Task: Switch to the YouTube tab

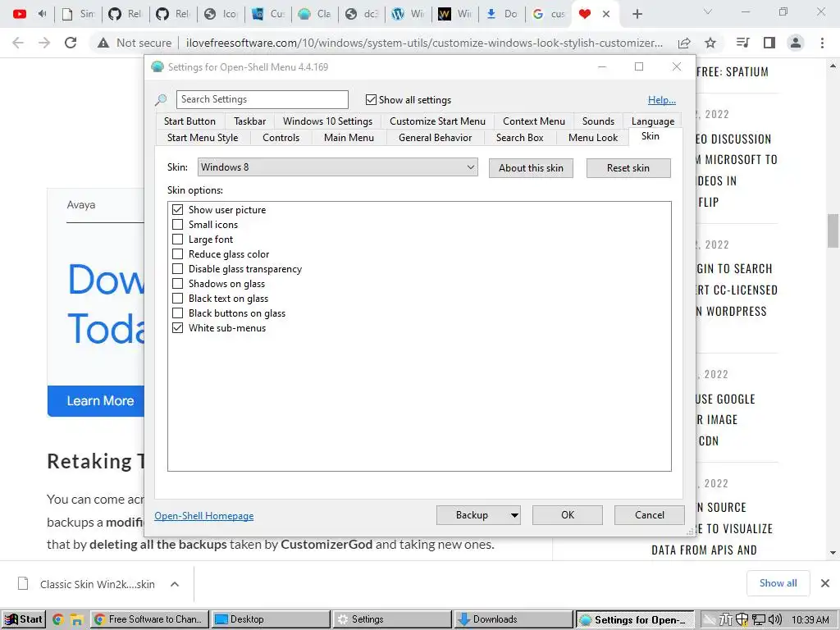Action: tap(20, 14)
